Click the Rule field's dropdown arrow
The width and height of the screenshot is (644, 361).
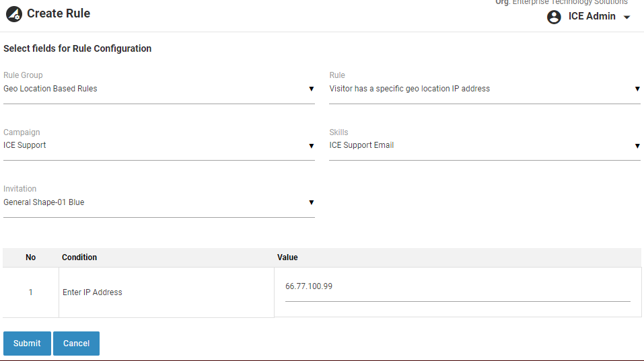pos(637,89)
